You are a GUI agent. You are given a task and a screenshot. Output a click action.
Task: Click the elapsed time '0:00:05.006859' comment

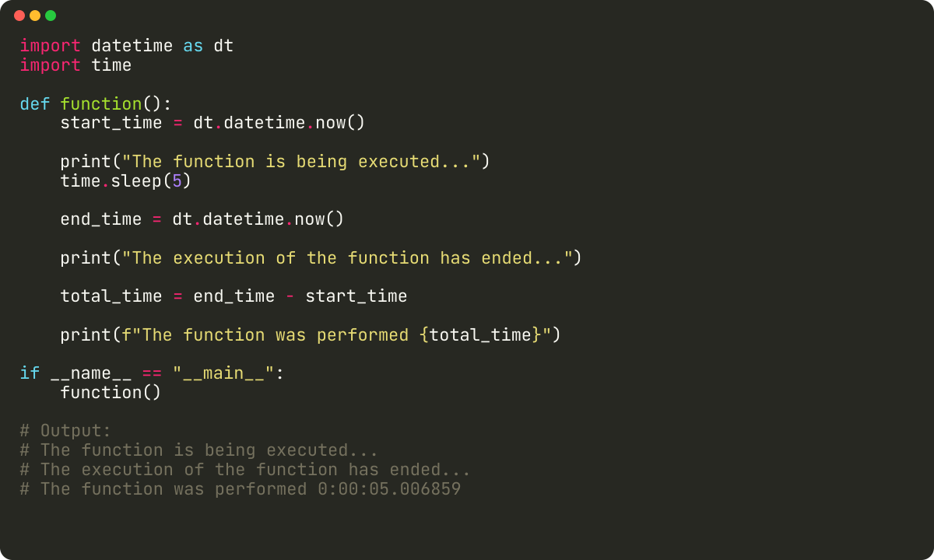tap(389, 489)
